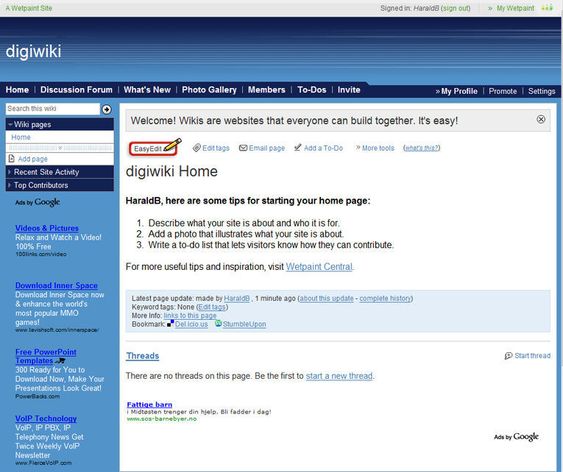
Task: Click the Start thread speech bubble icon
Action: click(x=508, y=356)
